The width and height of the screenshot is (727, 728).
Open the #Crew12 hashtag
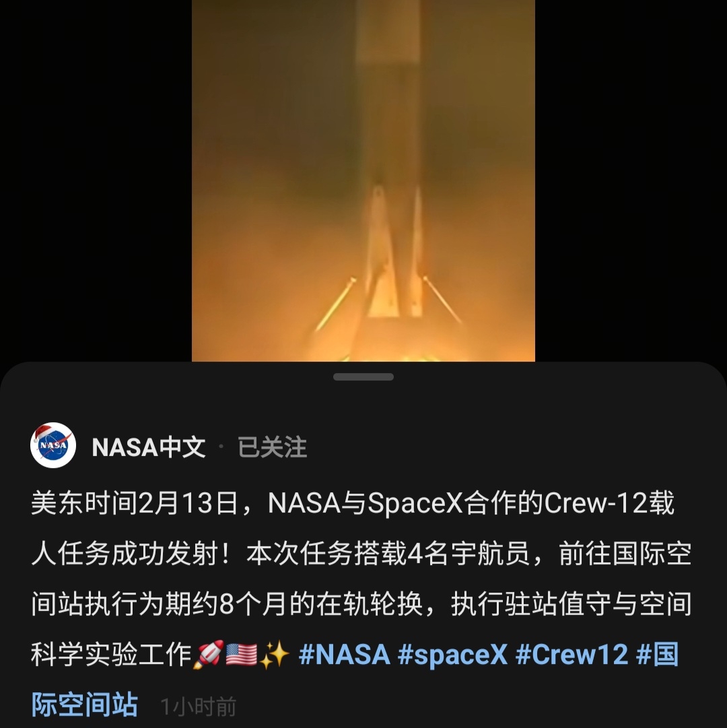[x=572, y=655]
